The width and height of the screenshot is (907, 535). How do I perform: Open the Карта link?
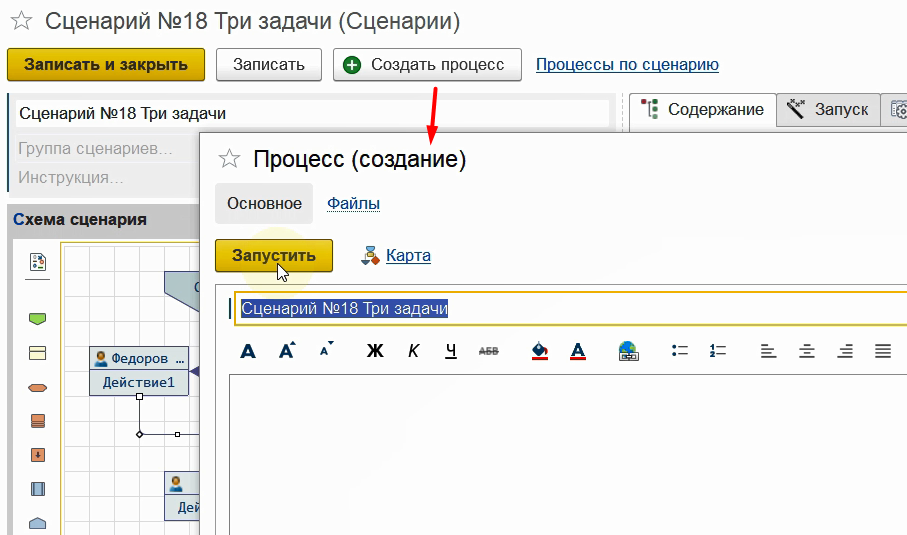408,255
